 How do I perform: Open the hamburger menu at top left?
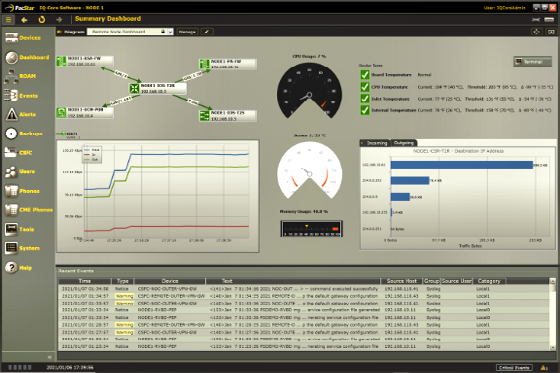coord(8,20)
